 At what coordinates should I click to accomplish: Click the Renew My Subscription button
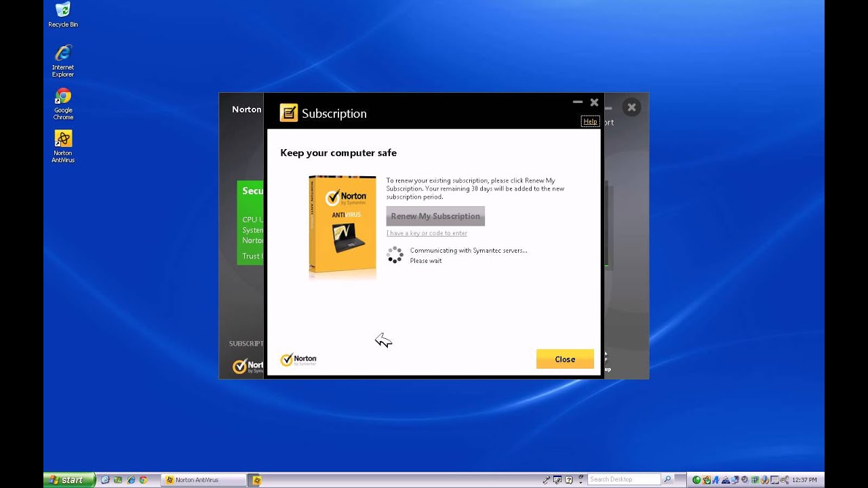point(435,216)
